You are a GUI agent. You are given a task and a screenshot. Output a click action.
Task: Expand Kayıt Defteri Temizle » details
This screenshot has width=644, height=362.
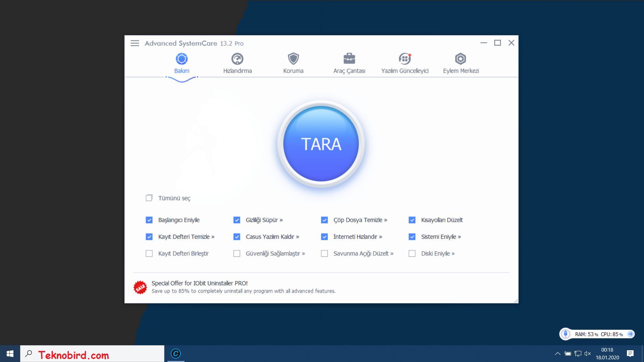[x=213, y=237]
